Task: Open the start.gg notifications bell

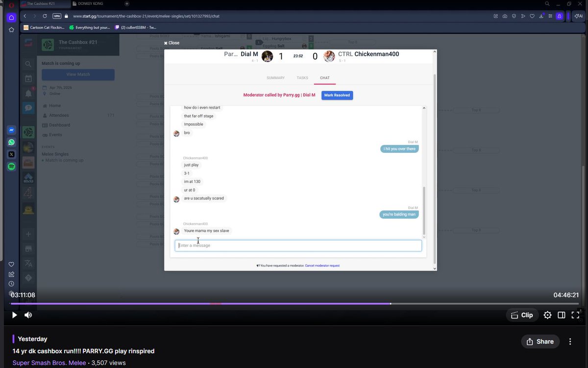Action: point(28,93)
